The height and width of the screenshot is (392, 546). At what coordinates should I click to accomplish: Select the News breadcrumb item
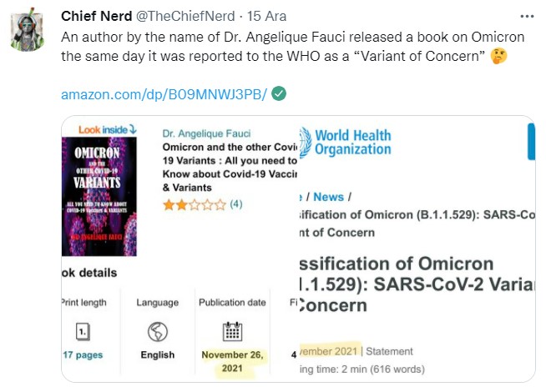coord(328,197)
